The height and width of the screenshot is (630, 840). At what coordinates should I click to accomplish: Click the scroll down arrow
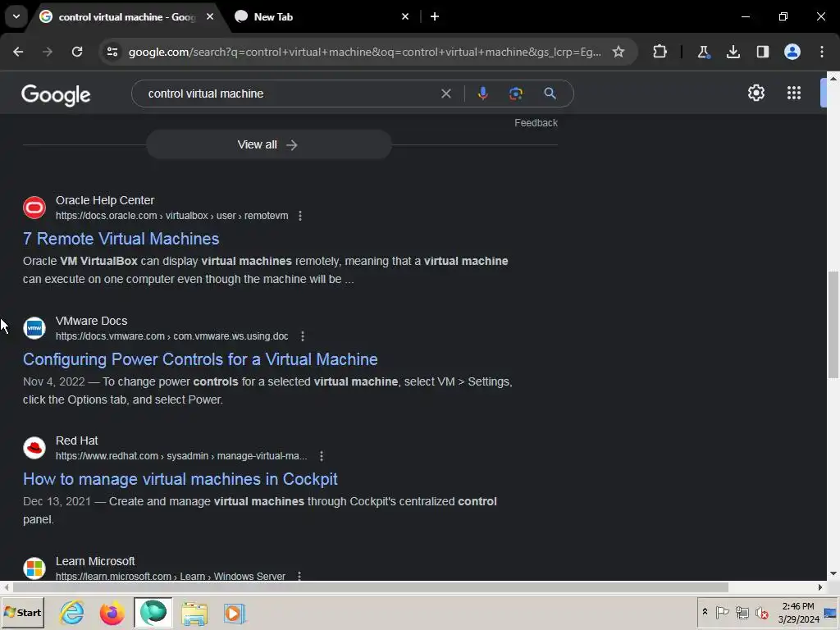coord(833,573)
